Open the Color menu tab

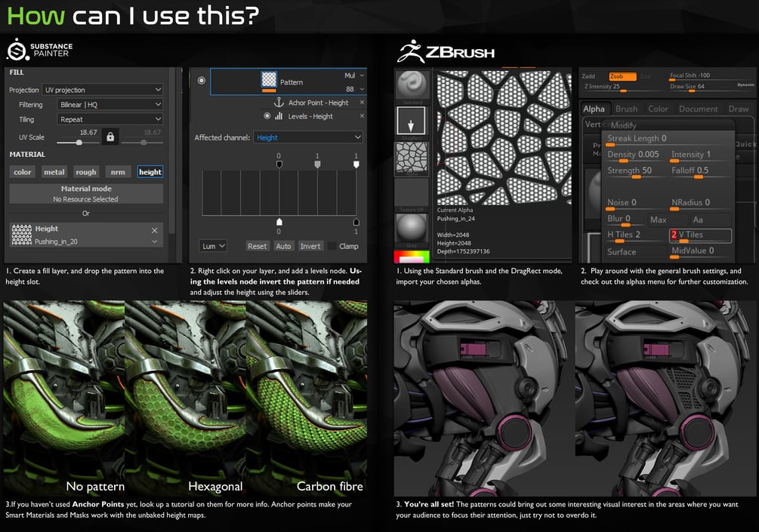click(x=659, y=109)
